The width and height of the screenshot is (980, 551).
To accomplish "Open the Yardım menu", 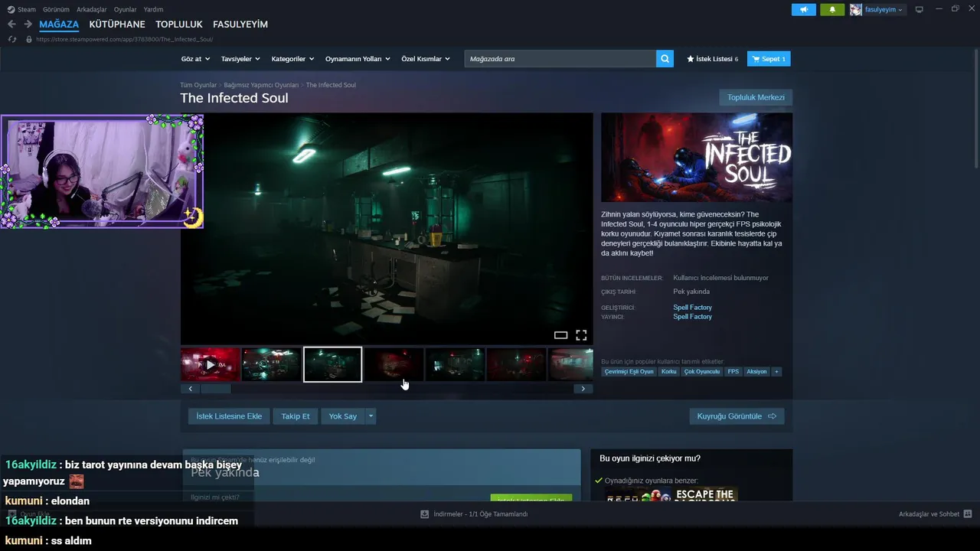I will 153,9.
